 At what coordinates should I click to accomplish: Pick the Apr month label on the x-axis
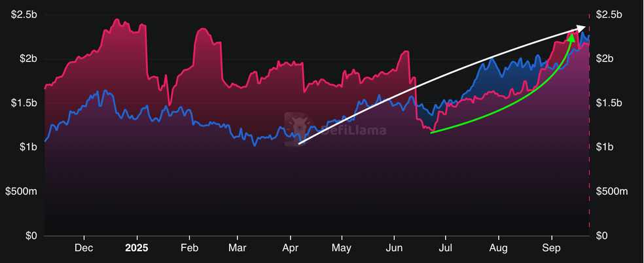pos(290,248)
